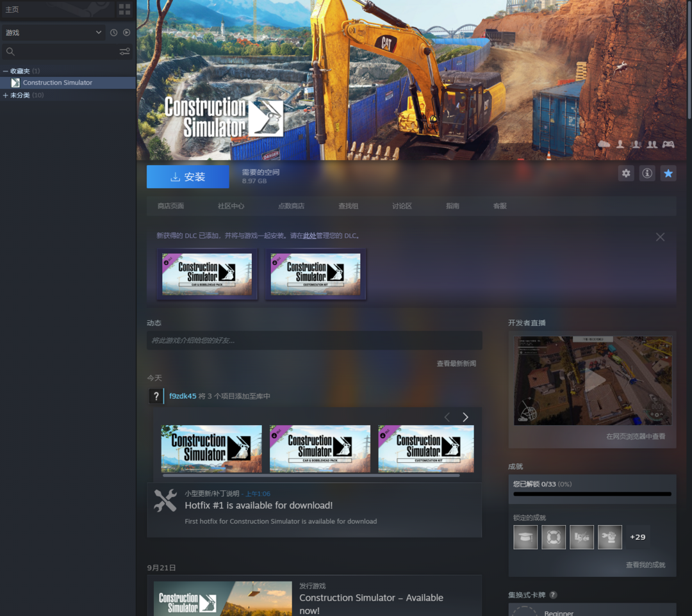Click the lifebuoy achievement icon
Screen dimensions: 692x616
(554, 537)
